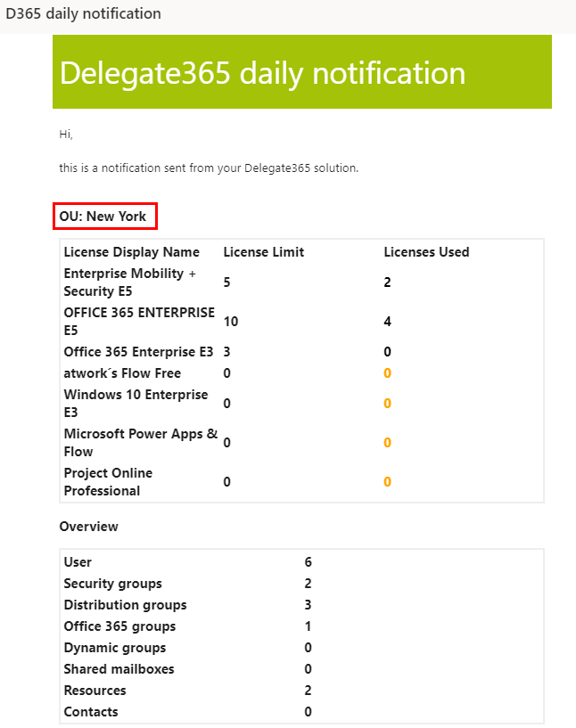This screenshot has height=728, width=576.
Task: Select the Enterprise Mobility + Security E5 row name
Action: [x=129, y=282]
